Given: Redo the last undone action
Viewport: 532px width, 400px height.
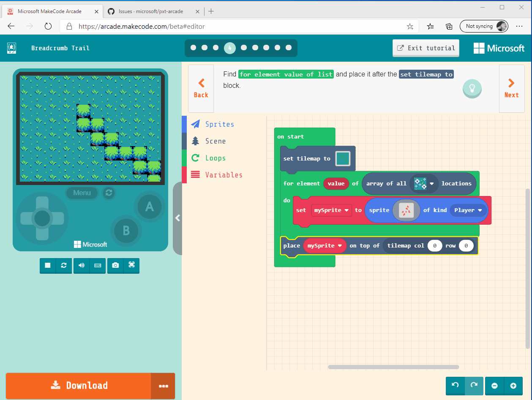Looking at the screenshot, I should click(x=474, y=386).
